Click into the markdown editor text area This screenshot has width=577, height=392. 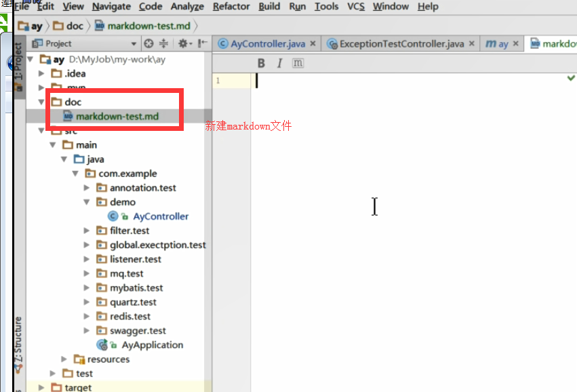point(412,232)
